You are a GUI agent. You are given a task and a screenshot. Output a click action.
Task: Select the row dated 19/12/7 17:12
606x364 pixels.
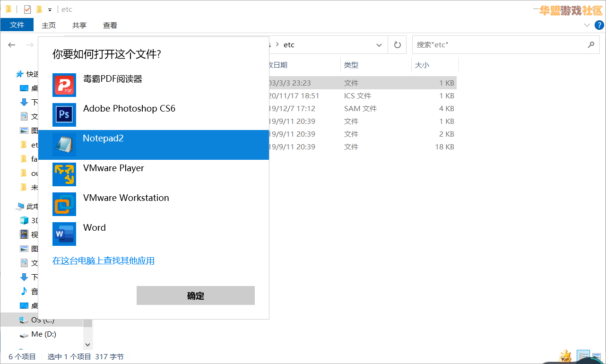[x=363, y=108]
